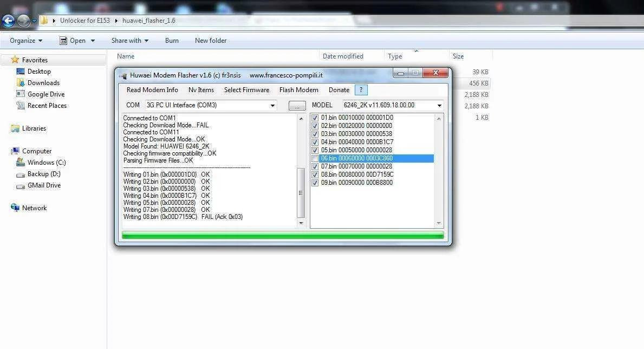Screen dimensions: 644x349
Task: Click the green flashing progress bar
Action: [x=283, y=235]
